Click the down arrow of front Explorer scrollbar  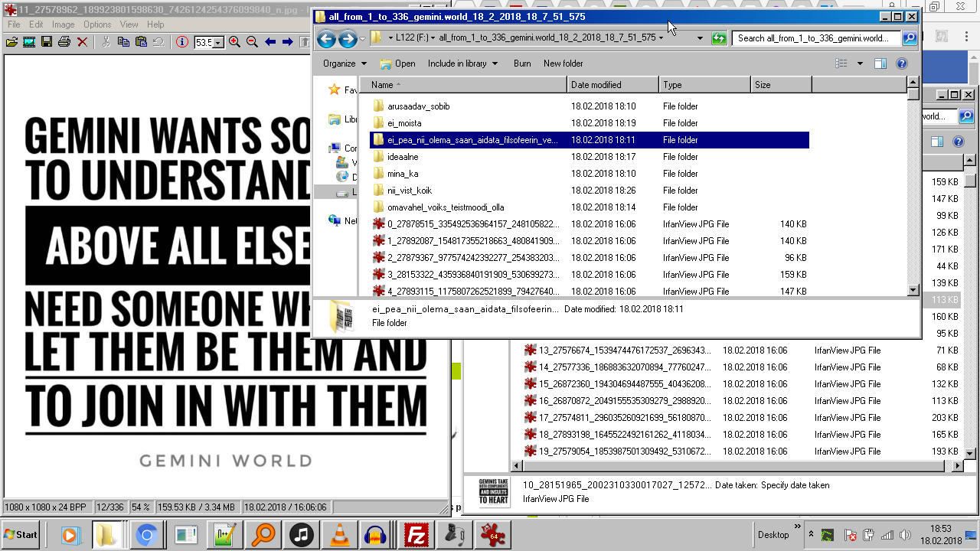pyautogui.click(x=913, y=290)
